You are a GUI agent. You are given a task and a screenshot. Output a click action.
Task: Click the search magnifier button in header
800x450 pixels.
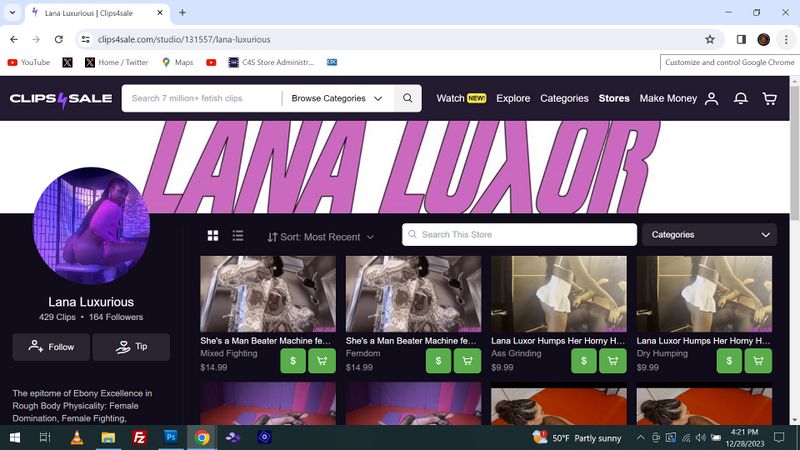[x=408, y=98]
